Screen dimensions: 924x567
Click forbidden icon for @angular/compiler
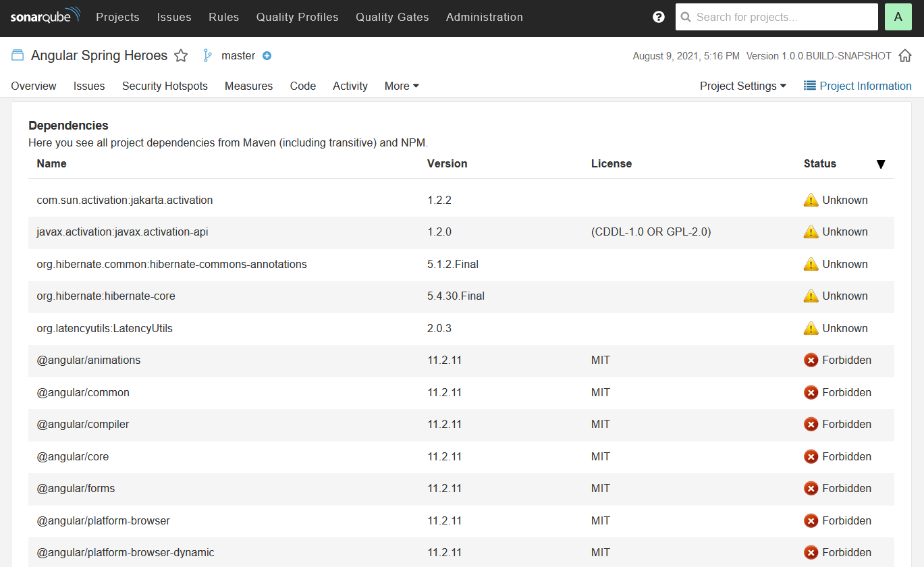pyautogui.click(x=811, y=424)
